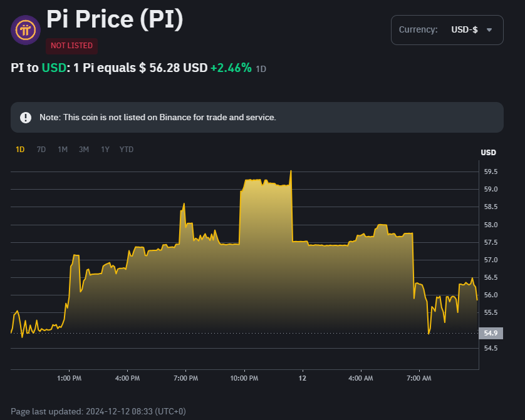This screenshot has height=420, width=525.
Task: Click the 7:00 PM time axis label
Action: 186,378
